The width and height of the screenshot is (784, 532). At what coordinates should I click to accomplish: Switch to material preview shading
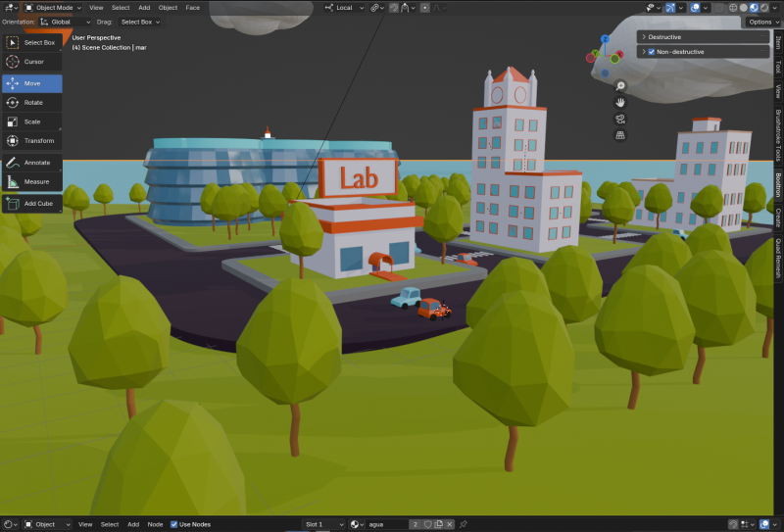[x=754, y=8]
